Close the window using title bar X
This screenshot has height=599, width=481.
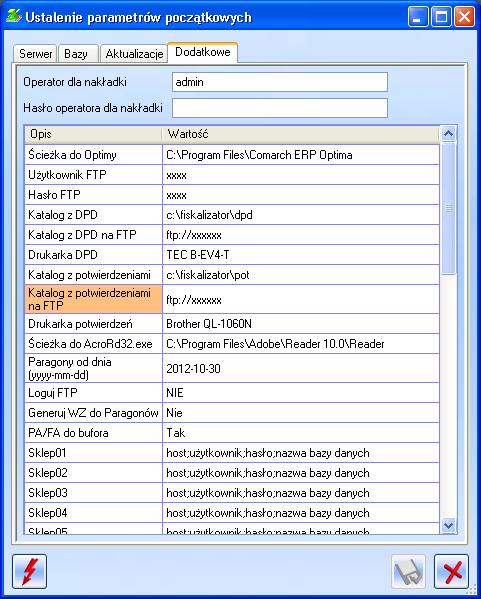point(464,17)
